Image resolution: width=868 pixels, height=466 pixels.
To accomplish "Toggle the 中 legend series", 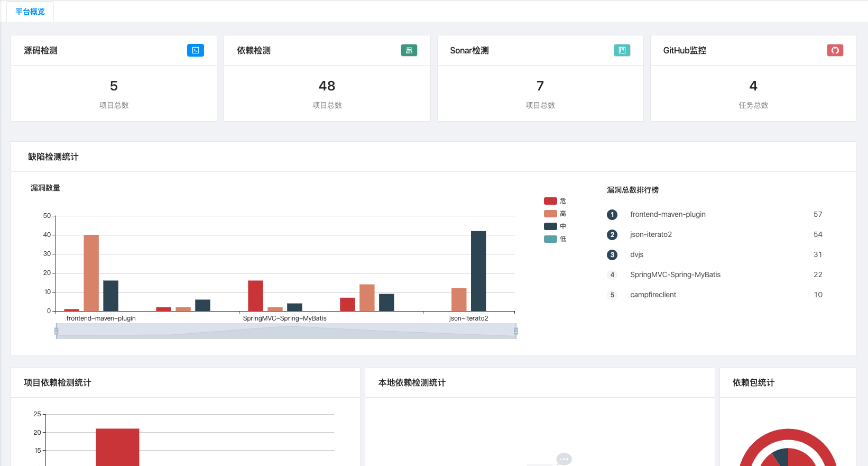I will [555, 226].
